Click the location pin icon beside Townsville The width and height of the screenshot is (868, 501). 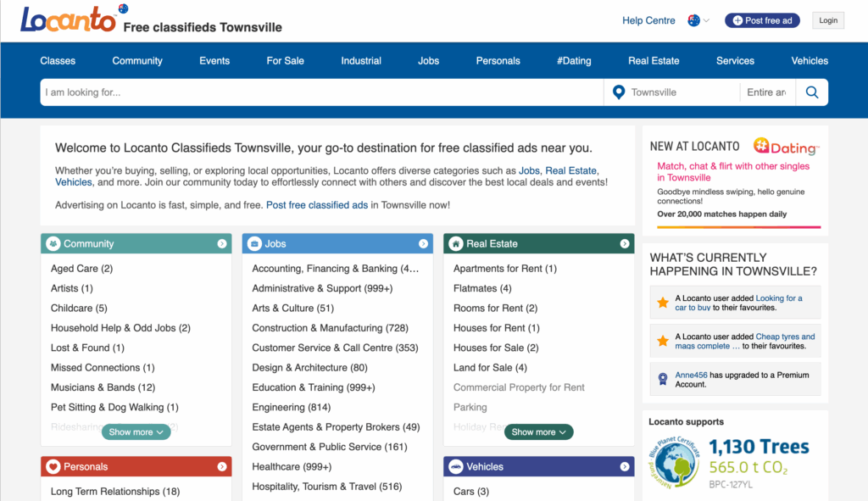click(618, 92)
